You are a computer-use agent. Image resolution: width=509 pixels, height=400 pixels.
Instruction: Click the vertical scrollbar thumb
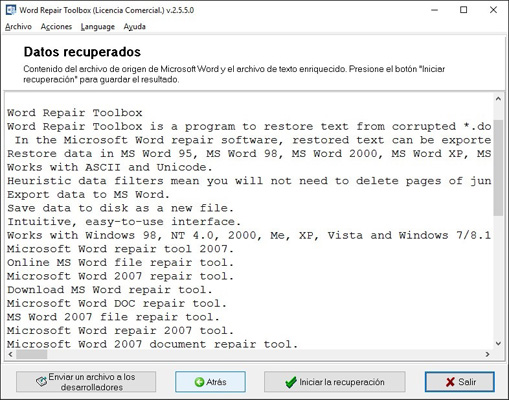498,168
